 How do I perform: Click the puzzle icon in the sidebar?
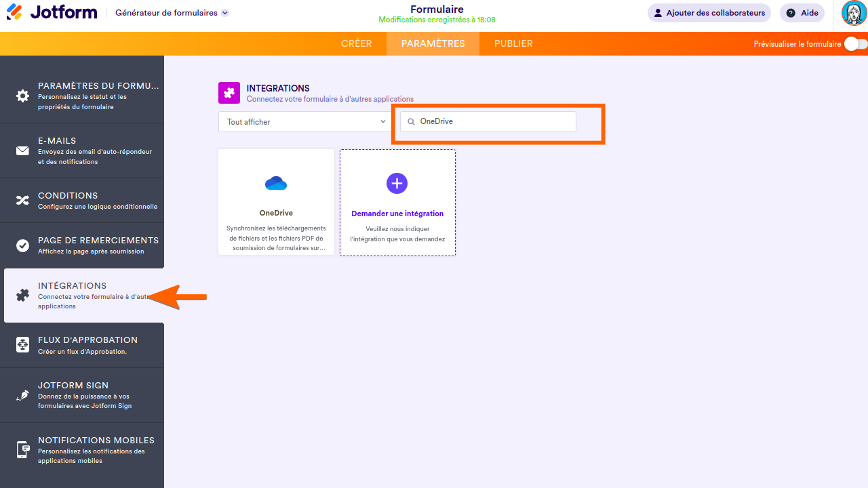click(x=23, y=296)
